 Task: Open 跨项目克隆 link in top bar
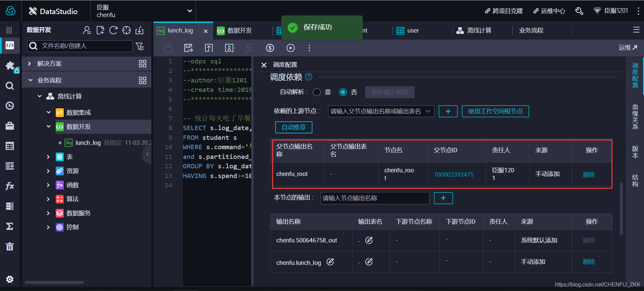504,11
